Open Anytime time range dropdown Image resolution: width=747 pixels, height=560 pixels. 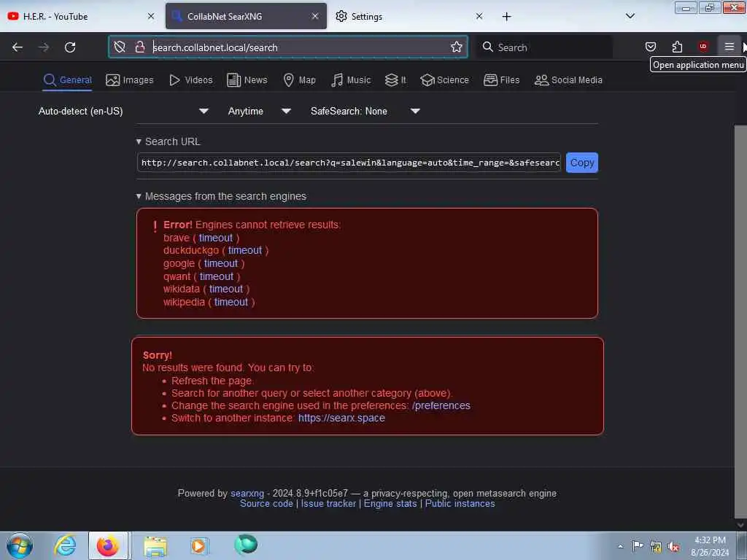(x=259, y=111)
